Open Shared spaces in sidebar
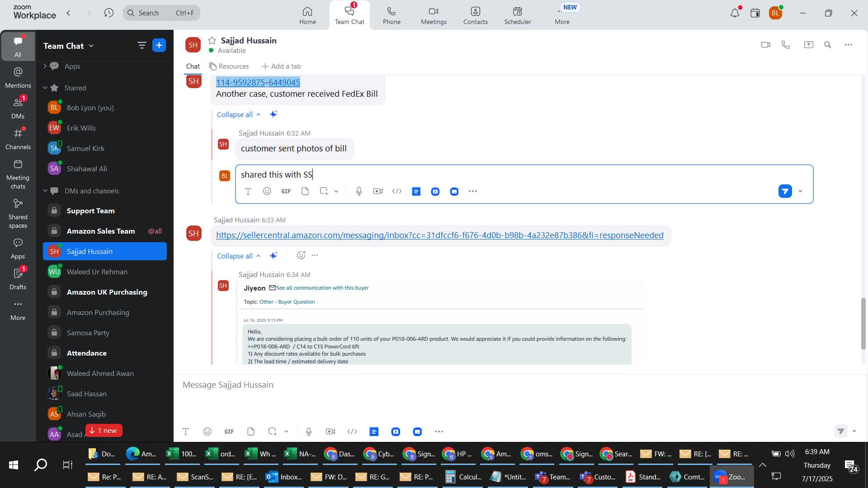Viewport: 868px width, 488px height. coord(18,213)
